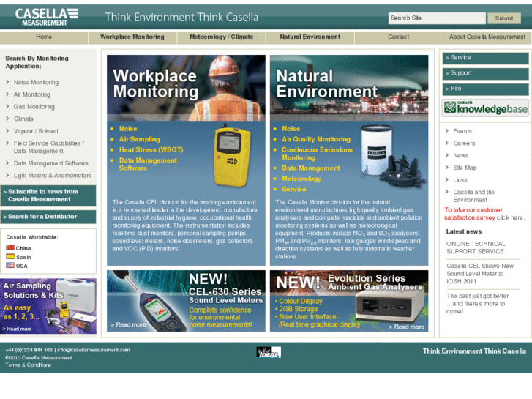Viewport: 532px width, 399px height.
Task: Open the Site Map link
Action: coord(465,168)
